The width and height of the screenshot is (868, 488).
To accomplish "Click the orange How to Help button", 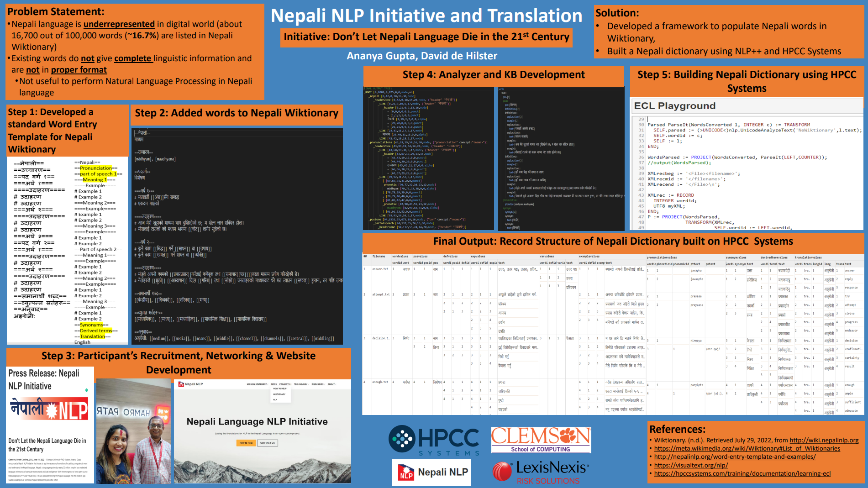I will [x=246, y=443].
